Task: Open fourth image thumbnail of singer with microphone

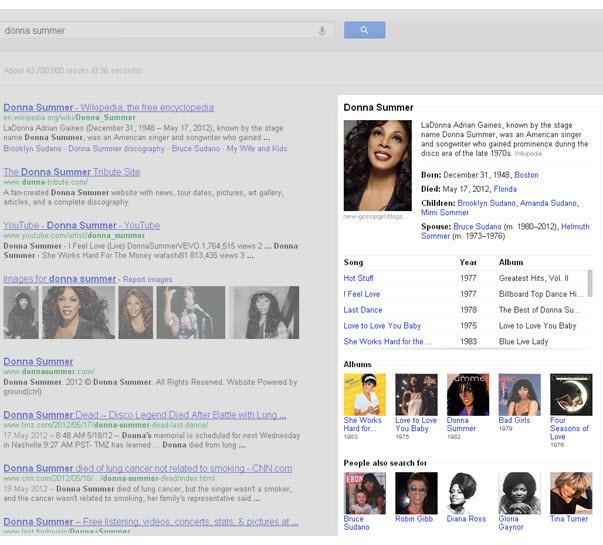Action: pos(191,312)
